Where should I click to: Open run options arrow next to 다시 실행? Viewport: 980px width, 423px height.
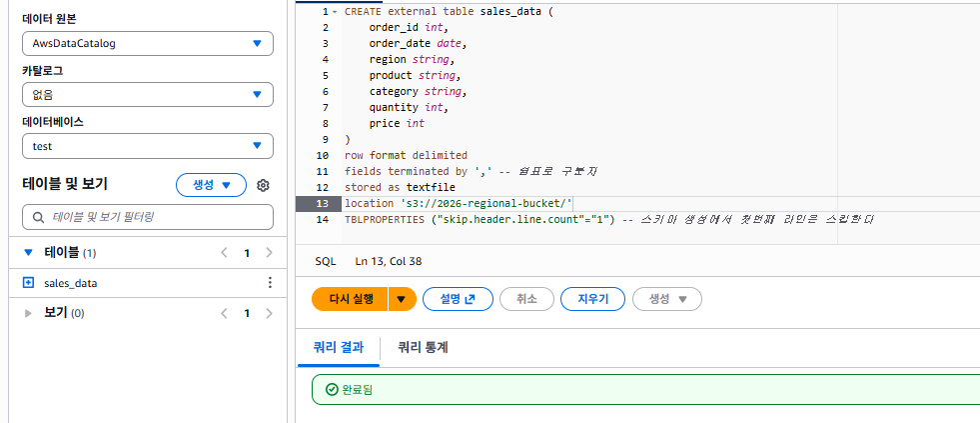(x=402, y=299)
